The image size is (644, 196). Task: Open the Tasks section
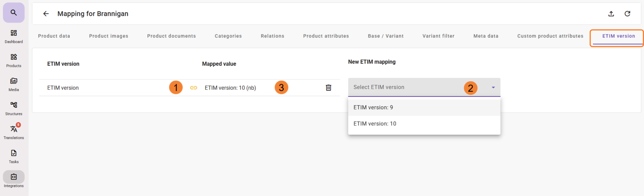pyautogui.click(x=14, y=156)
